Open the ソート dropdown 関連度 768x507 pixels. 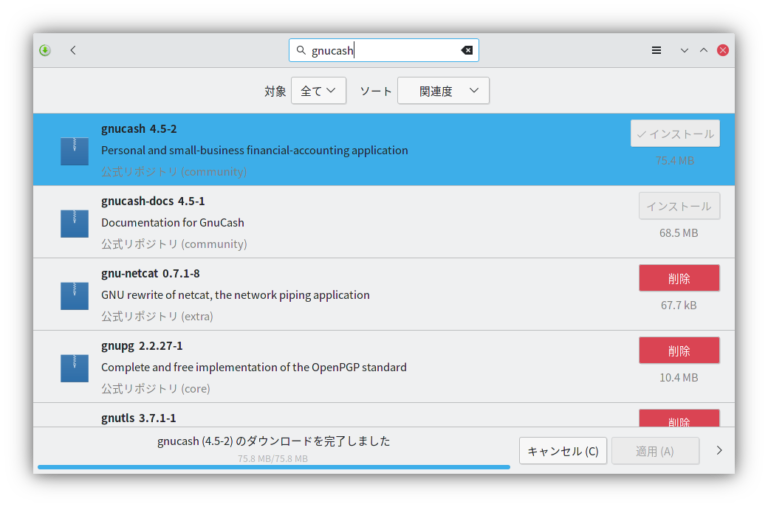click(443, 91)
